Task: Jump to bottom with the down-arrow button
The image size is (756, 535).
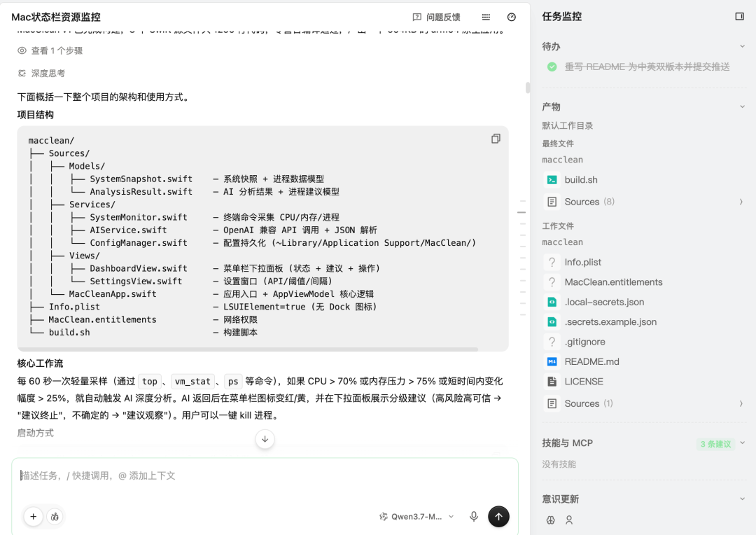Action: (x=265, y=439)
